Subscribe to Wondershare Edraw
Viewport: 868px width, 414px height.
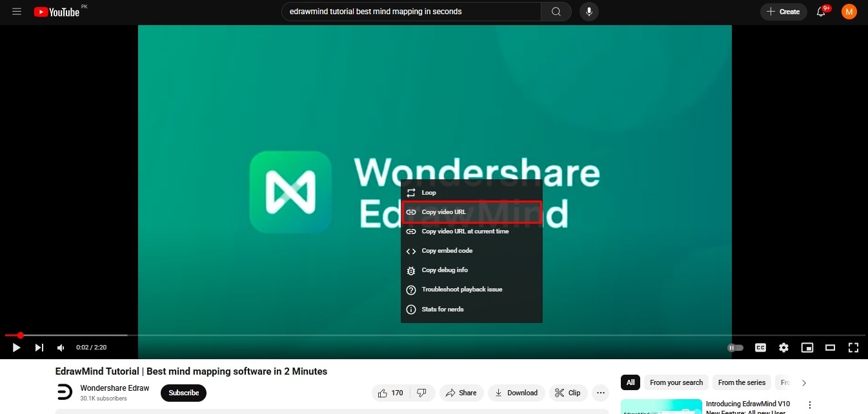click(x=183, y=393)
